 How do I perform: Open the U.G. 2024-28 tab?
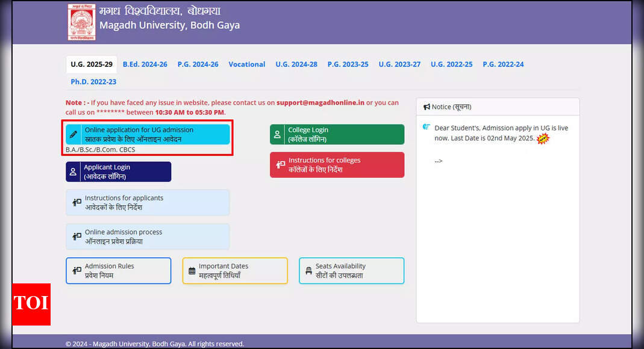point(296,64)
